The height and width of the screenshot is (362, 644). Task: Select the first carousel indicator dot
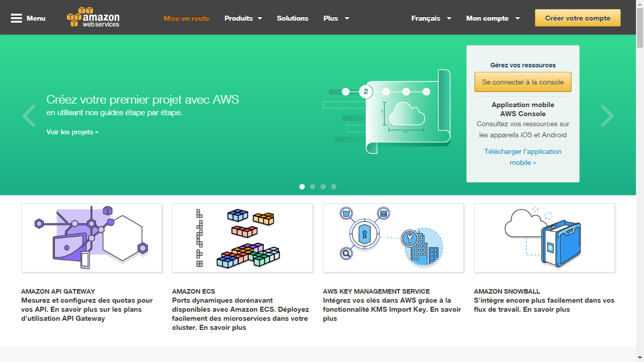tap(302, 187)
